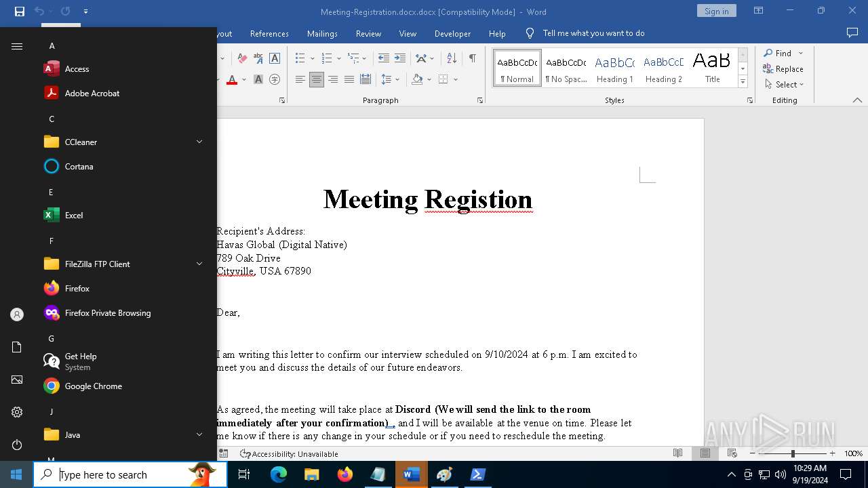Switch to Read Mode view
Screen dimensions: 868x488
(677, 453)
